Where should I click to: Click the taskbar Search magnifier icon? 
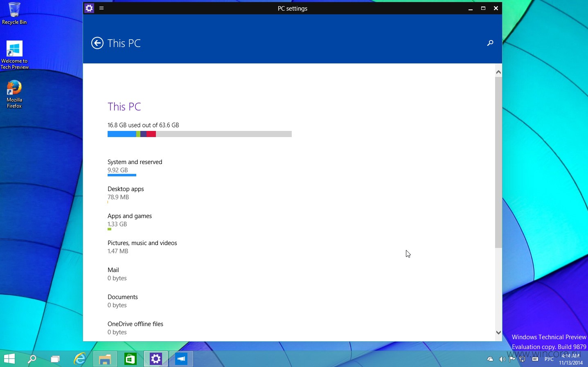coord(32,359)
